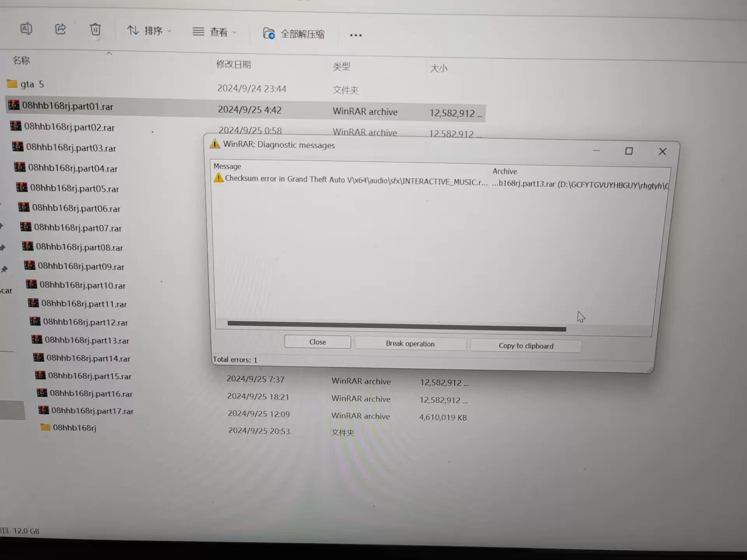Click the folder icon for 08hhb168rj
This screenshot has height=560, width=747.
coord(44,427)
